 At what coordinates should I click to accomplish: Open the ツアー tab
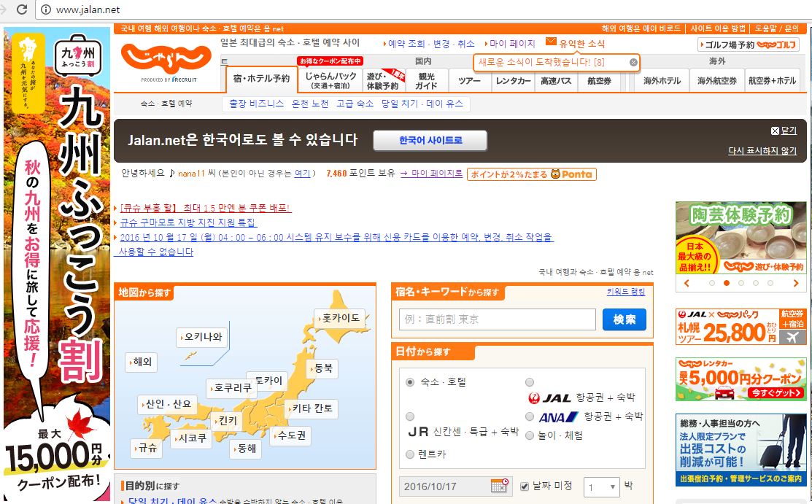pos(469,80)
